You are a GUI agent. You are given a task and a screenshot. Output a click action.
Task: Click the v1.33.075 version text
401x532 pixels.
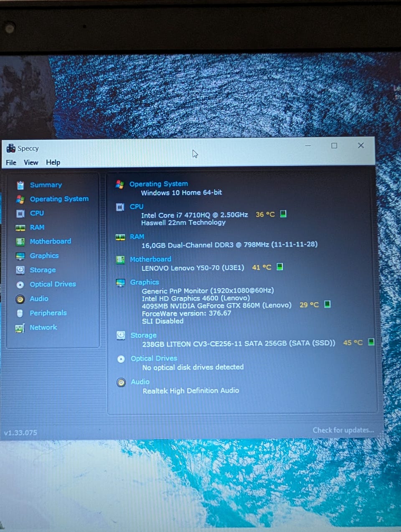coord(20,433)
